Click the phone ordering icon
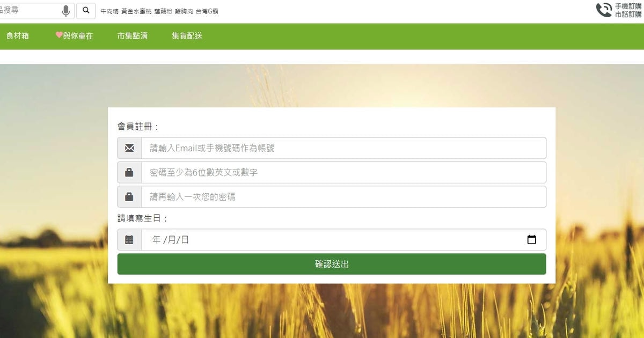 tap(604, 10)
